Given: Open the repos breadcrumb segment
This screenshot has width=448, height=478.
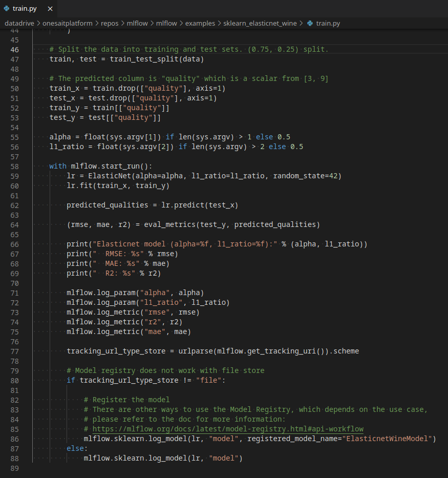Looking at the screenshot, I should click(110, 24).
